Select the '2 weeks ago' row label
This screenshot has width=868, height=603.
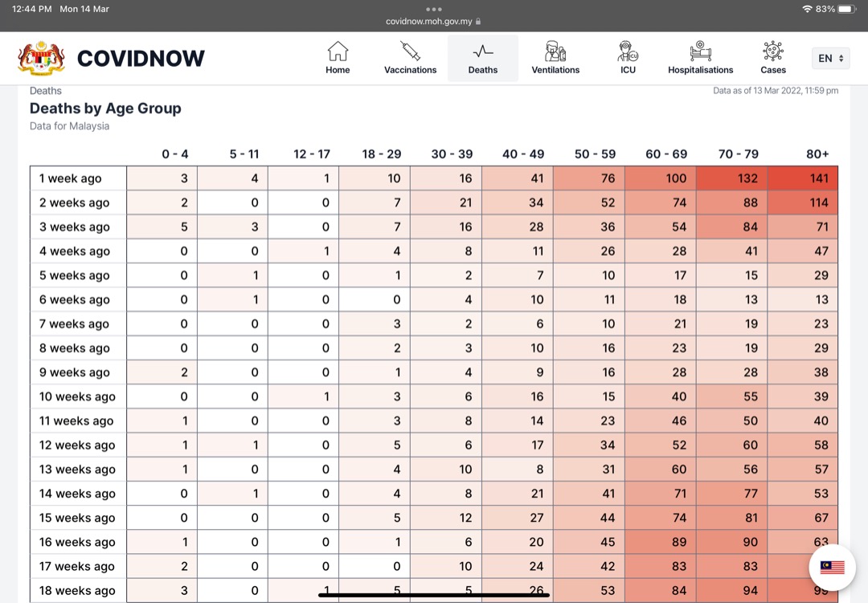click(x=74, y=203)
